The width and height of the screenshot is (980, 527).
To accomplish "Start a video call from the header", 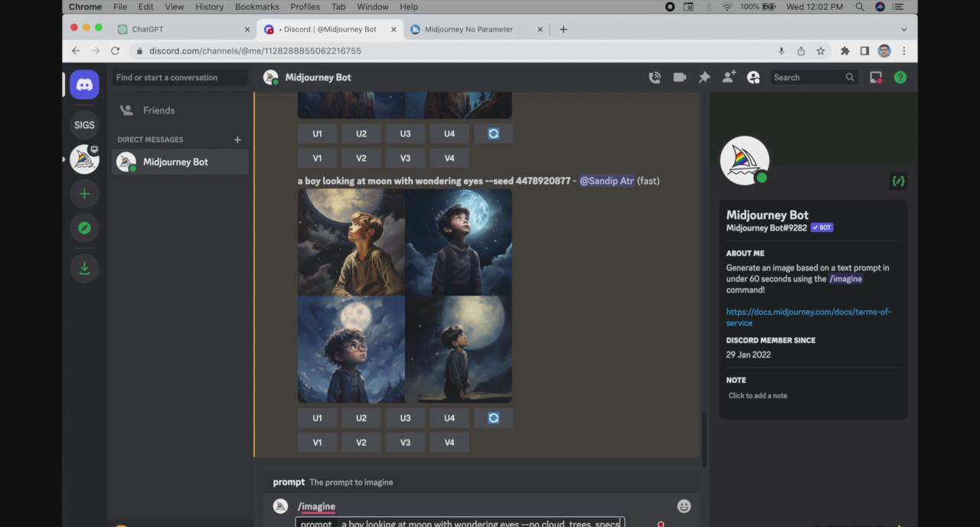I will [679, 77].
